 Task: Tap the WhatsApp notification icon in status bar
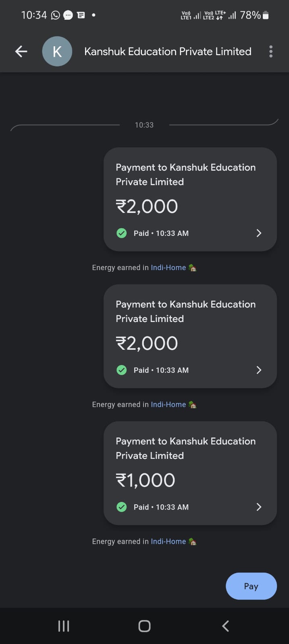(x=55, y=15)
